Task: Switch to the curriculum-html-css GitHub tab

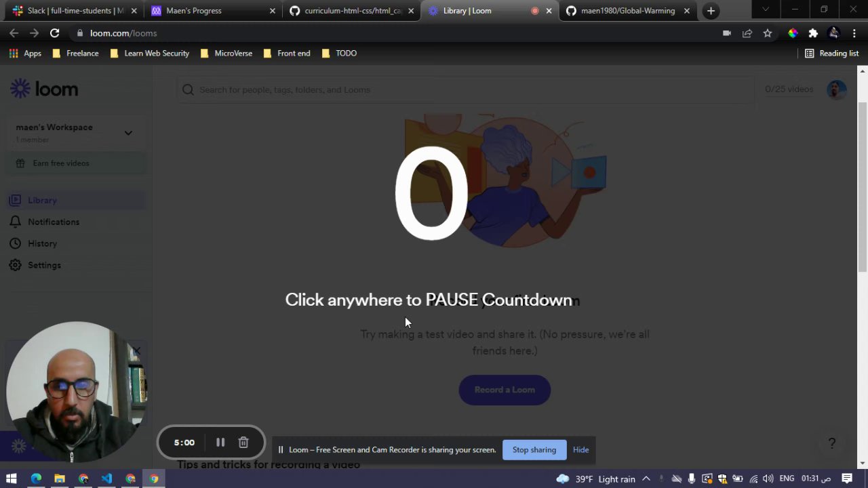Action: tap(351, 11)
